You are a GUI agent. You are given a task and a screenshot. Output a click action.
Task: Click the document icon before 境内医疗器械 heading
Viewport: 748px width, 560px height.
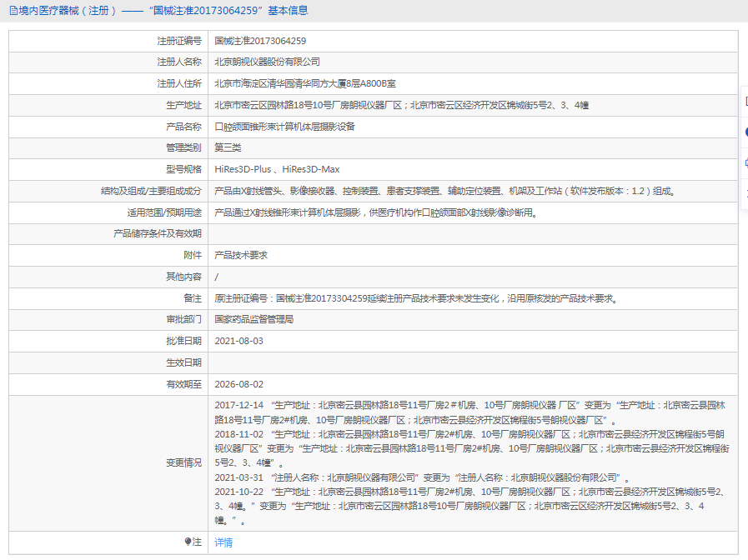[13, 11]
